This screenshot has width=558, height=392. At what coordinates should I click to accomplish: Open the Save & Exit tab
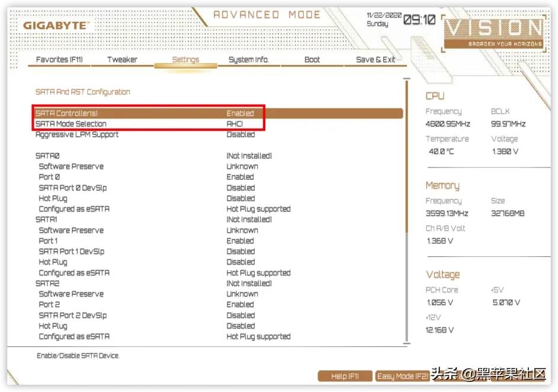tap(376, 60)
